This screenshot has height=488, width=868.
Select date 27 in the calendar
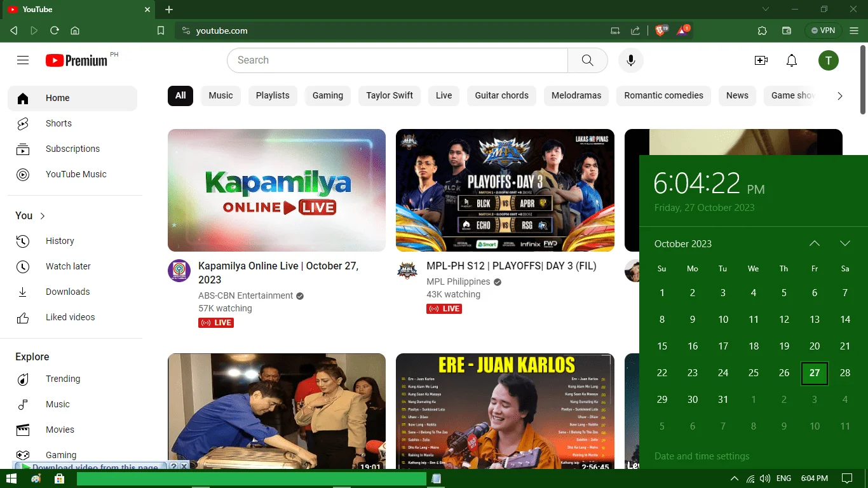pyautogui.click(x=815, y=373)
